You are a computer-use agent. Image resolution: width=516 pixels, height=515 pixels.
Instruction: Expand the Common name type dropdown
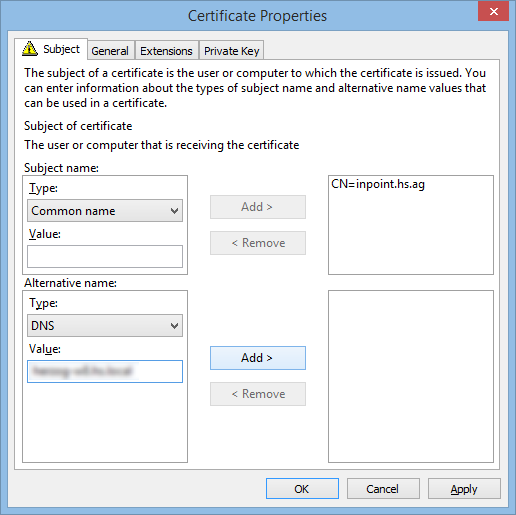pyautogui.click(x=105, y=211)
